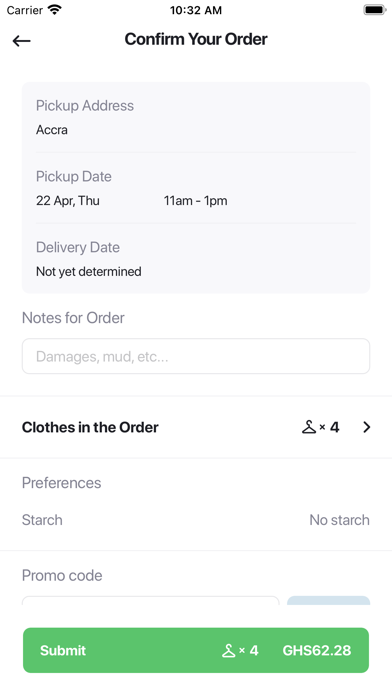Change the 11am - 1pm time slot

(195, 201)
